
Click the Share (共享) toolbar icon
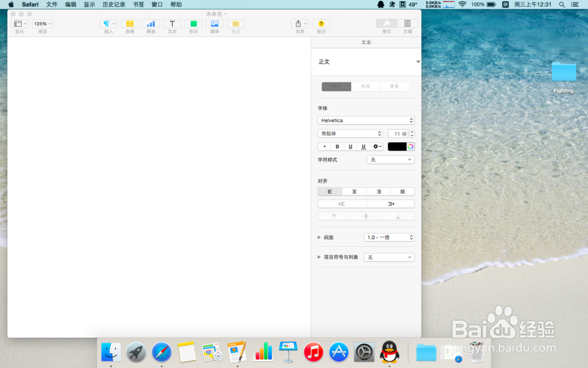point(300,24)
